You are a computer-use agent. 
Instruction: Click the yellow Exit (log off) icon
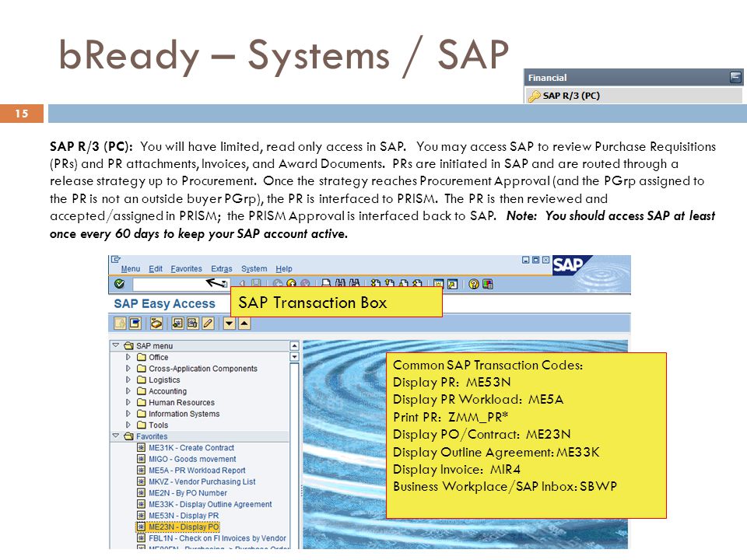point(292,284)
